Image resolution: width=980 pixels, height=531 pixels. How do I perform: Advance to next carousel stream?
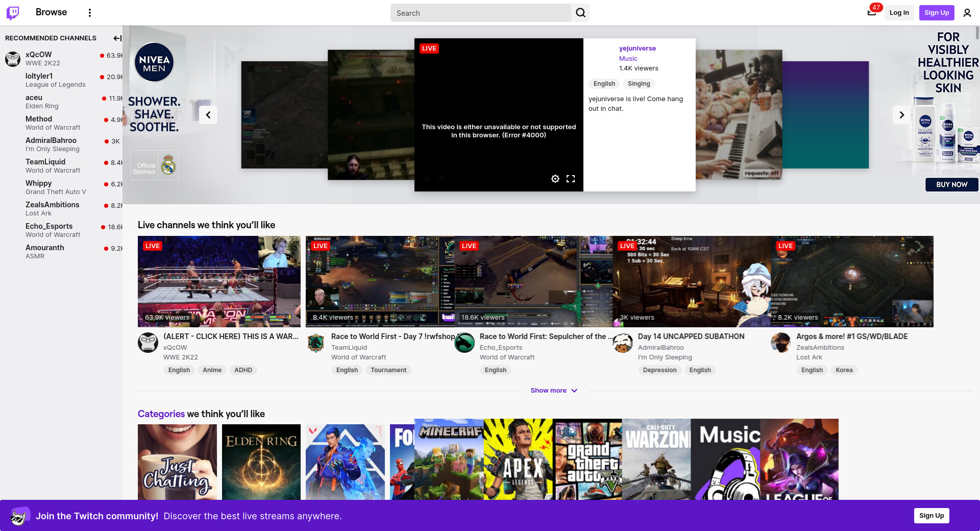click(x=901, y=115)
